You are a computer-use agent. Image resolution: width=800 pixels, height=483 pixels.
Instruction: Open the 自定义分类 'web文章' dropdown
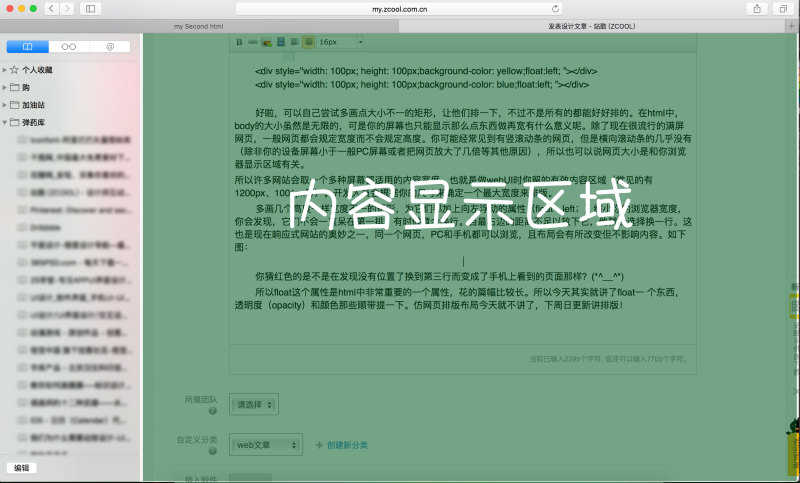[x=266, y=445]
